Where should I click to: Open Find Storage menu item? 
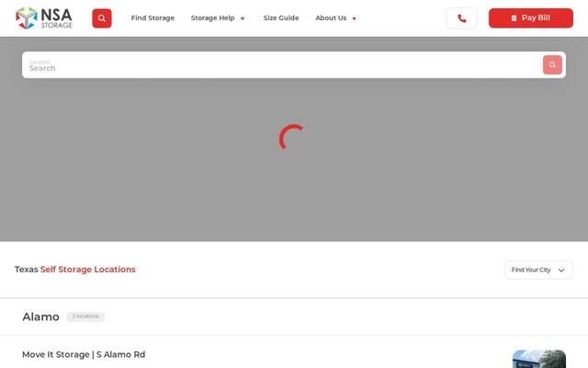tap(153, 18)
